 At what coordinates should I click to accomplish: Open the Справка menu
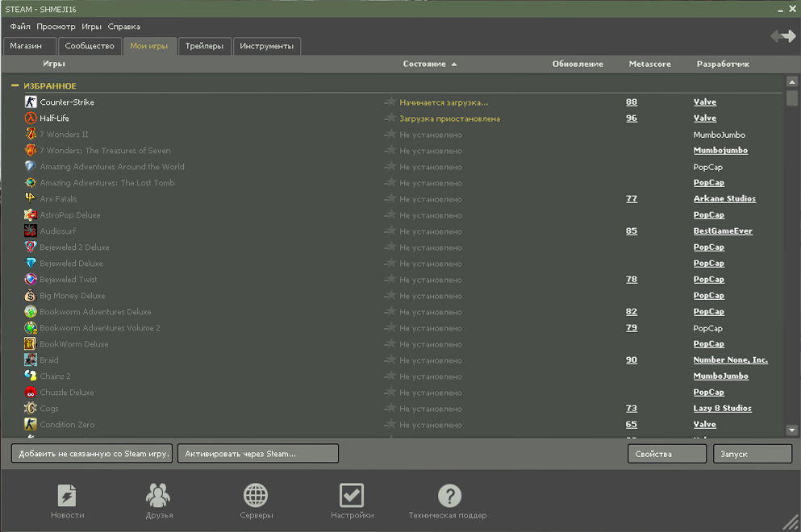[x=123, y=27]
